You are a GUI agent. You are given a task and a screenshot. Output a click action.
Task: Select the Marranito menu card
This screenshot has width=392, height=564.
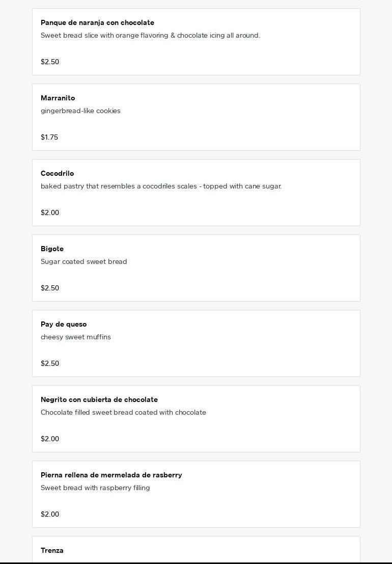(196, 117)
